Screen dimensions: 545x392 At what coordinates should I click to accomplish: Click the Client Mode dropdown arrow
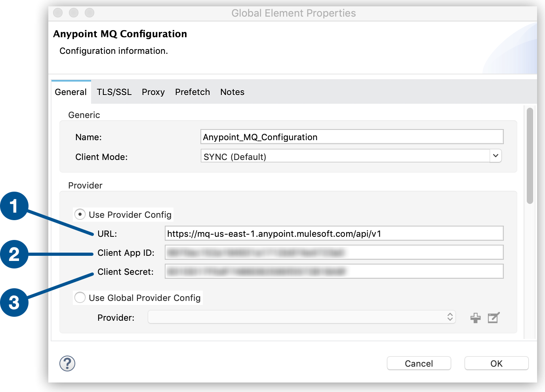495,156
